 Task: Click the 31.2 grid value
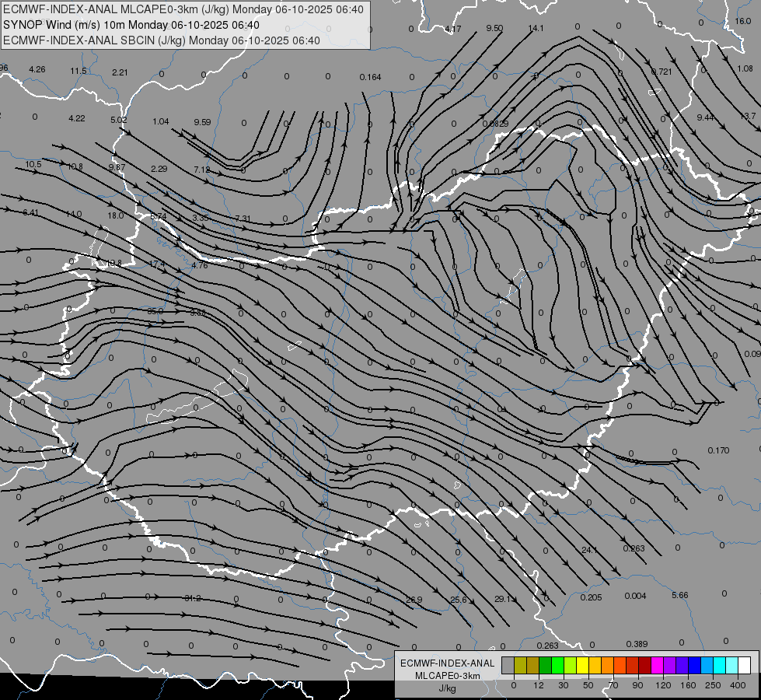(x=192, y=598)
